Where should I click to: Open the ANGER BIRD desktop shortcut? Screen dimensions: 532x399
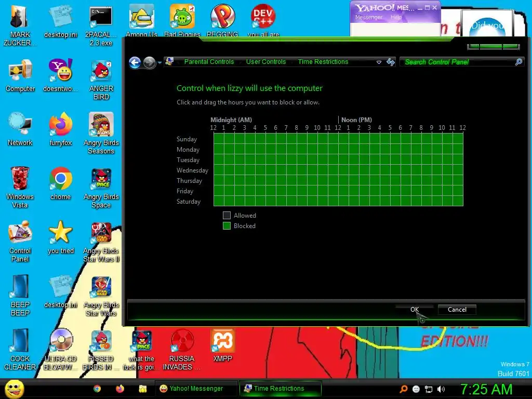coord(101,79)
